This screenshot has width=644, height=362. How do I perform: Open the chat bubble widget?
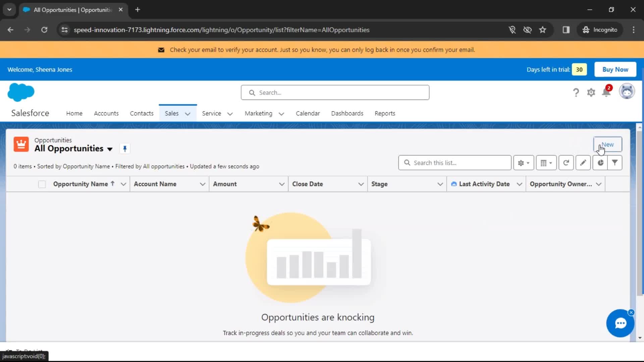pos(620,323)
